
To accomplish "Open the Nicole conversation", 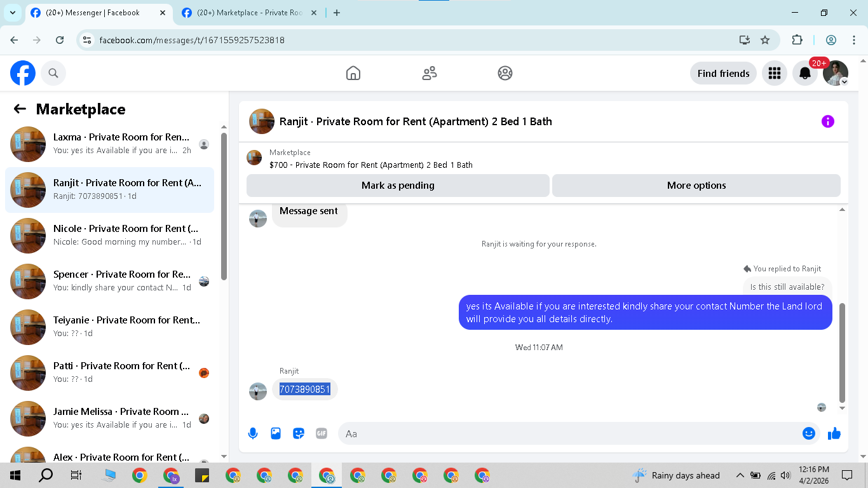I will pos(109,236).
